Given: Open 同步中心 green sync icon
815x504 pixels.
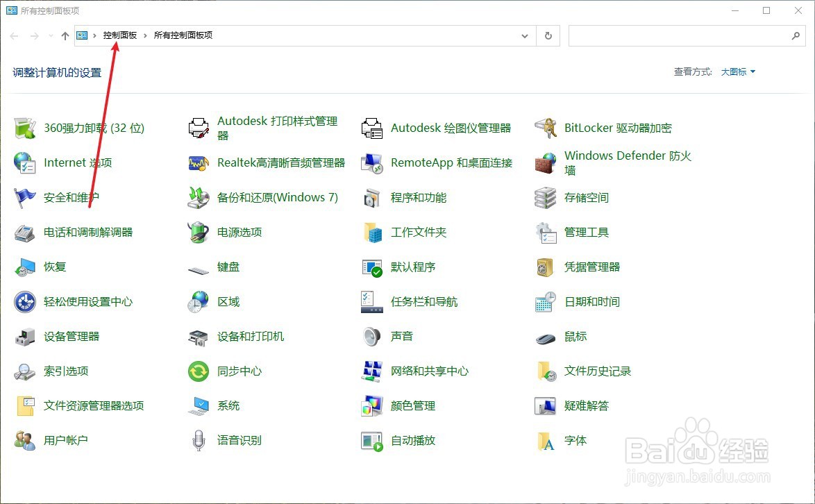Looking at the screenshot, I should [x=199, y=371].
